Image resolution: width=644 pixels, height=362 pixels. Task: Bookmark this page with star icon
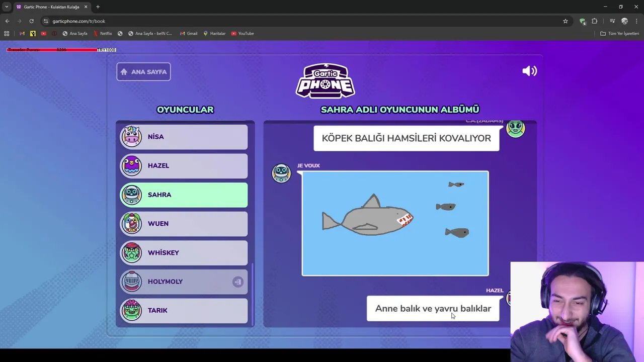(x=566, y=21)
